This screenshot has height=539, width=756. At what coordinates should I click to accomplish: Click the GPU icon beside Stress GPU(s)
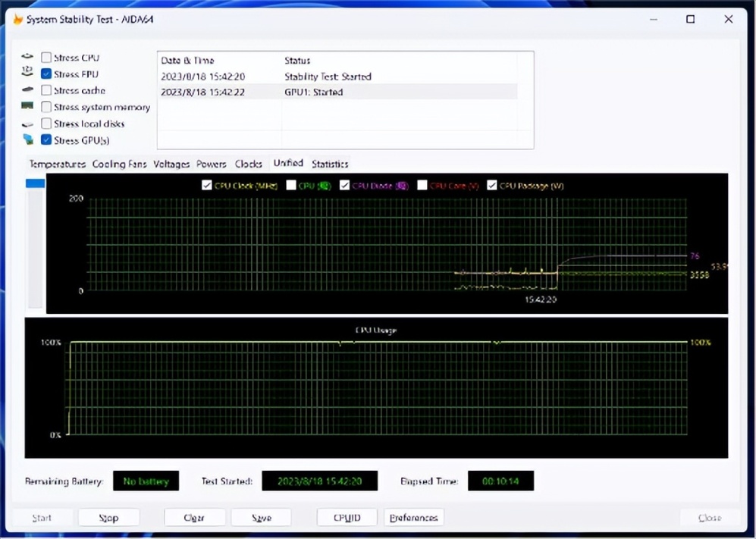click(x=28, y=140)
